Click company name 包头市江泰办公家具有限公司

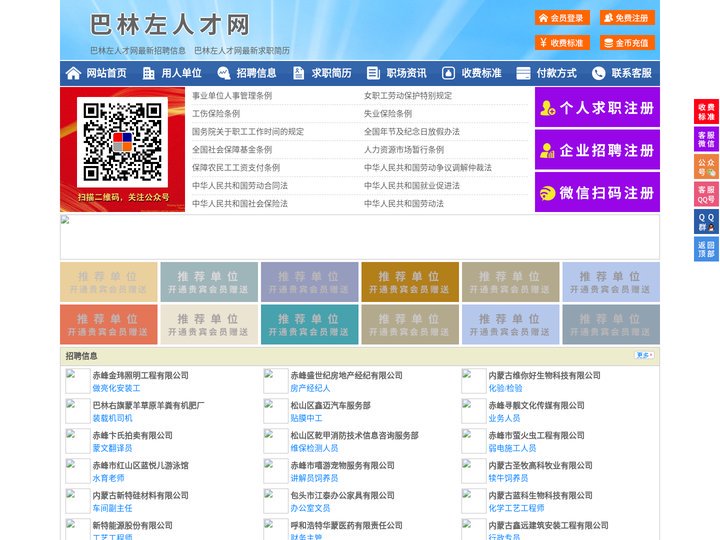tap(343, 495)
